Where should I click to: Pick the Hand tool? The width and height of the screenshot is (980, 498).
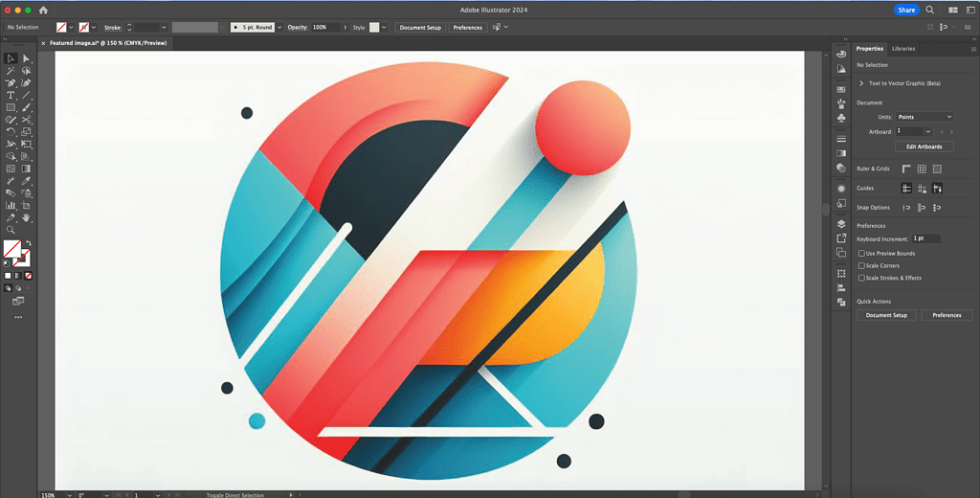pos(27,217)
